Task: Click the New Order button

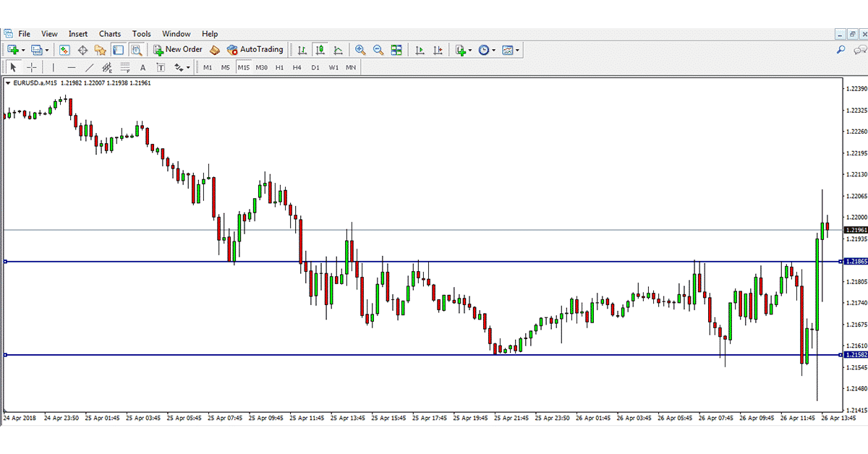Action: (x=176, y=49)
